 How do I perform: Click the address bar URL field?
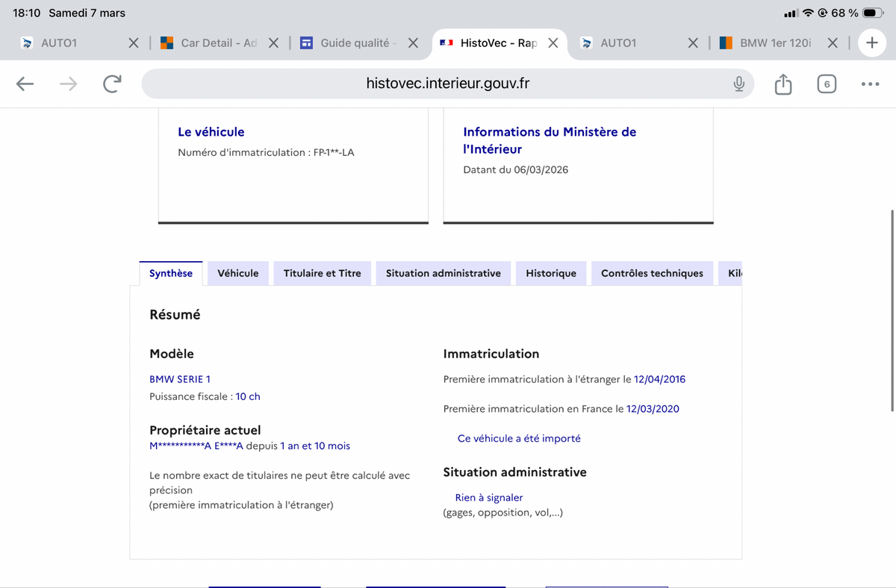point(447,84)
